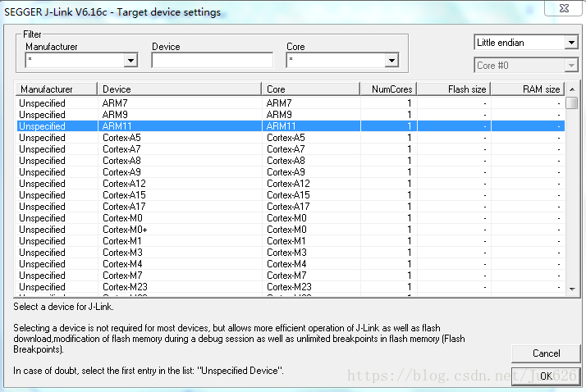This screenshot has width=586, height=392.
Task: Close the Target device settings dialog
Action: point(564,8)
